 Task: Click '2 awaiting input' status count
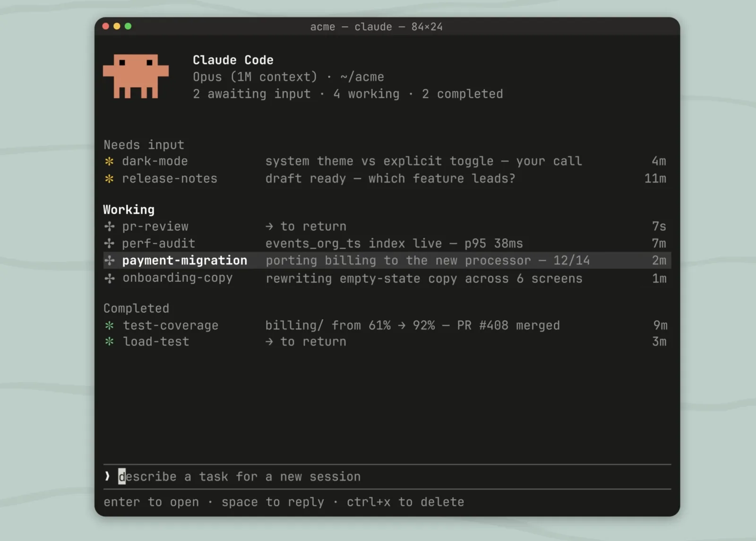pos(251,94)
